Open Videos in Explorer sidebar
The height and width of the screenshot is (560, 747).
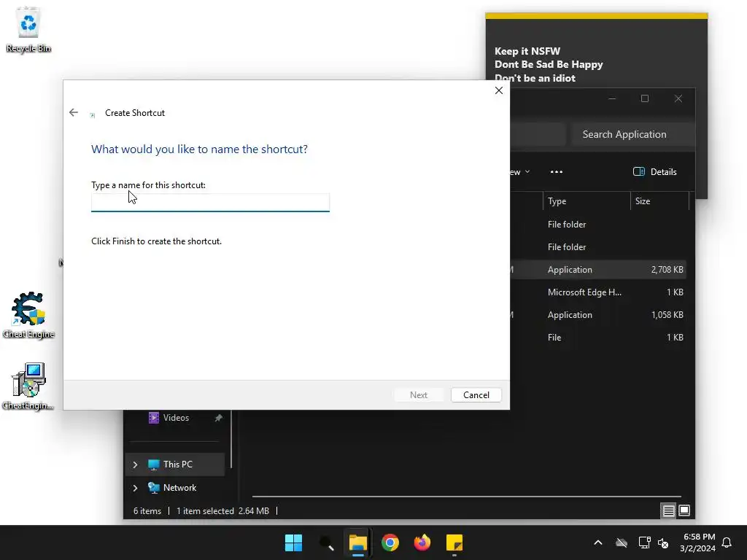coord(176,418)
